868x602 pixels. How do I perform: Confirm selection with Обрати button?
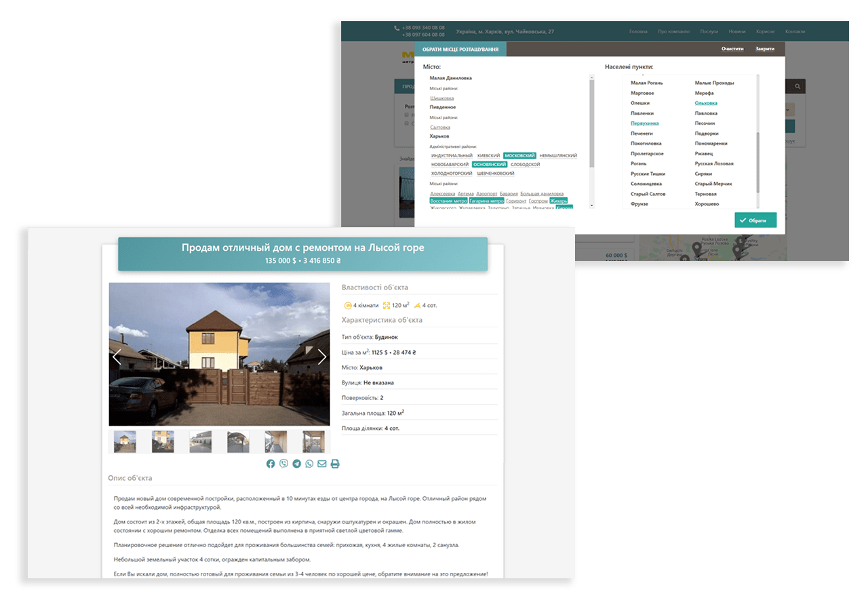[755, 220]
